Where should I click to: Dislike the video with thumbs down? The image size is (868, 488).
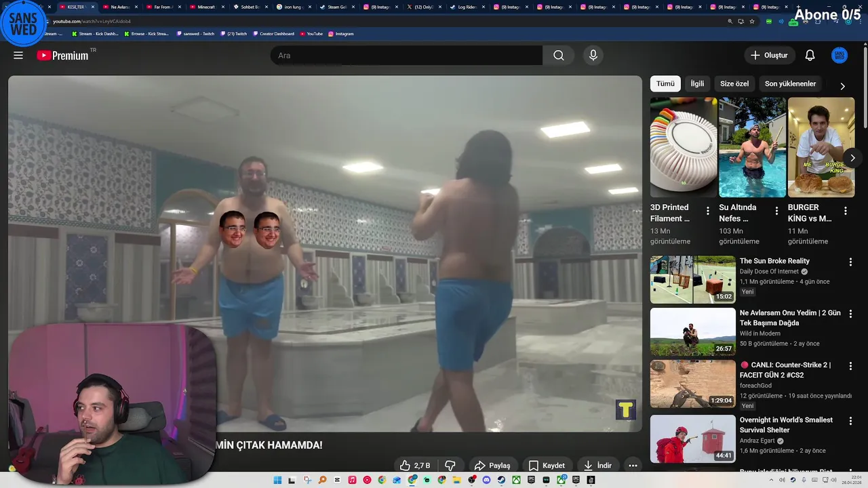tap(450, 466)
